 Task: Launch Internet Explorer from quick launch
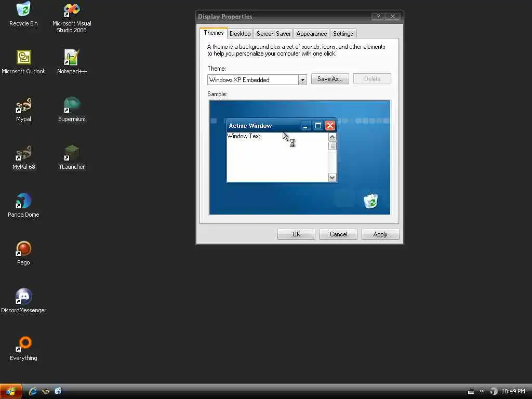click(x=33, y=391)
